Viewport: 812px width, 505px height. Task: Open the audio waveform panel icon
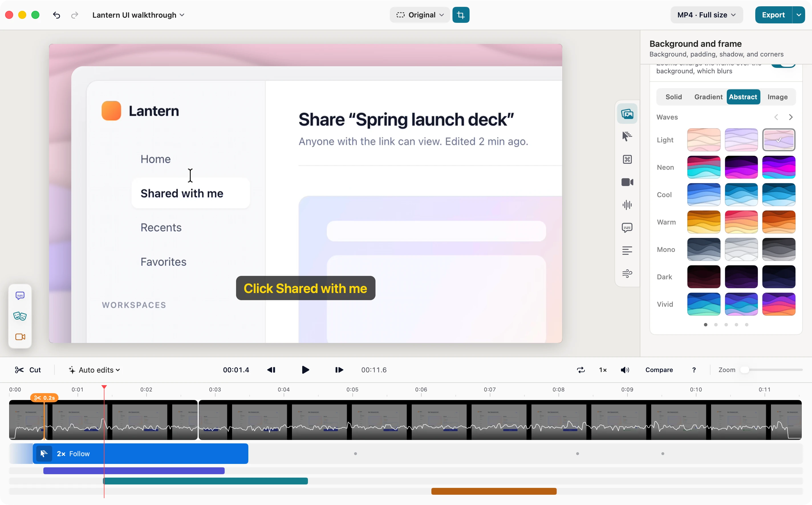(627, 205)
